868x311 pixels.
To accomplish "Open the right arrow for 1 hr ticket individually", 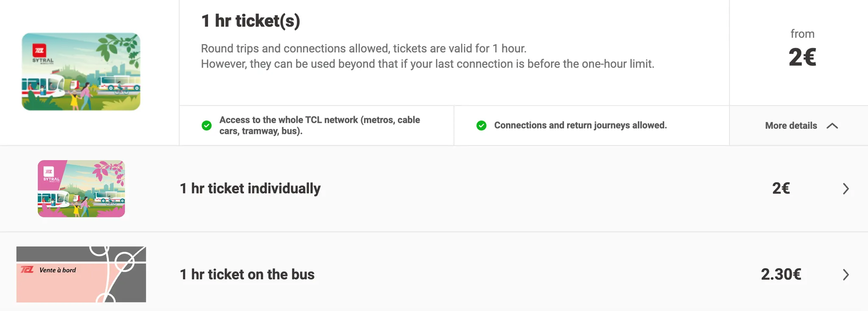I will coord(846,189).
